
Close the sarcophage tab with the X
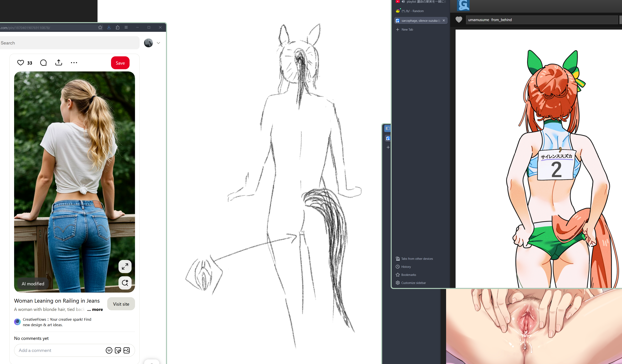pos(444,21)
